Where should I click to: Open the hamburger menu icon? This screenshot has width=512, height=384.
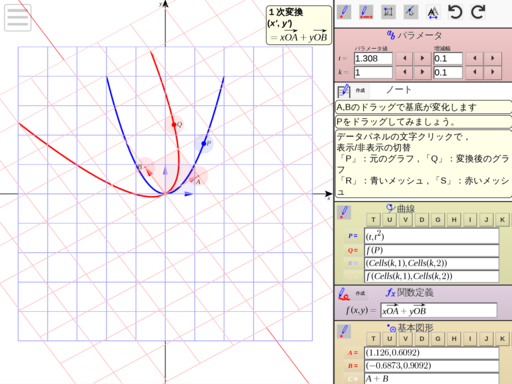(x=18, y=18)
